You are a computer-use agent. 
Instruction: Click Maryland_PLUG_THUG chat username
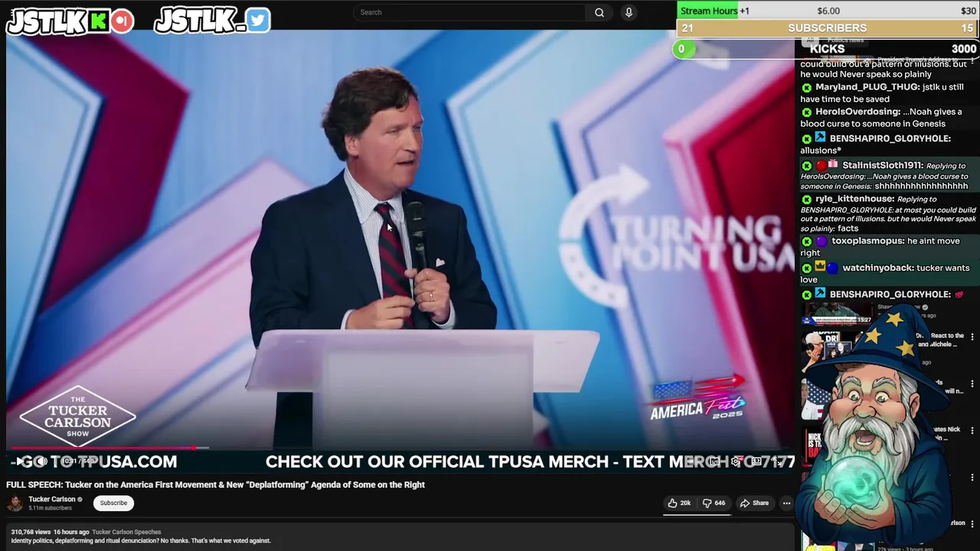(867, 87)
